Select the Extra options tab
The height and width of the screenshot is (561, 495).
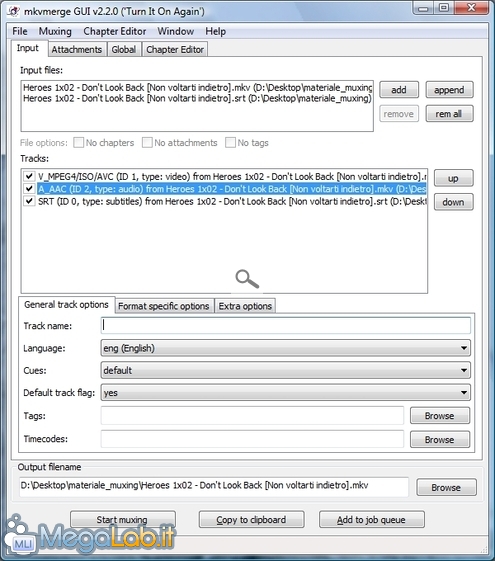[245, 306]
